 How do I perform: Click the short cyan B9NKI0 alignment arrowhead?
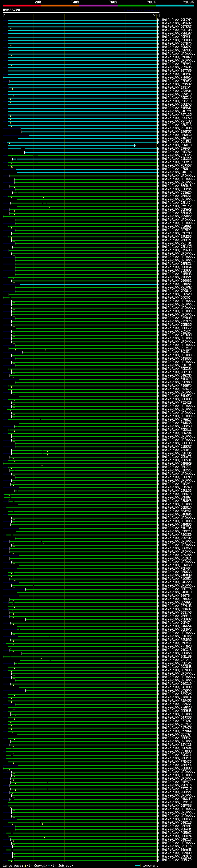click(135, 145)
